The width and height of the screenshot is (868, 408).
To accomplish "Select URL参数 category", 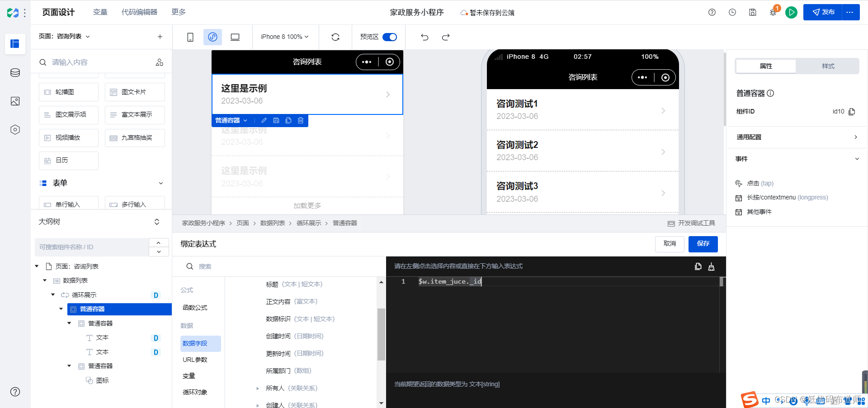I will click(x=195, y=360).
